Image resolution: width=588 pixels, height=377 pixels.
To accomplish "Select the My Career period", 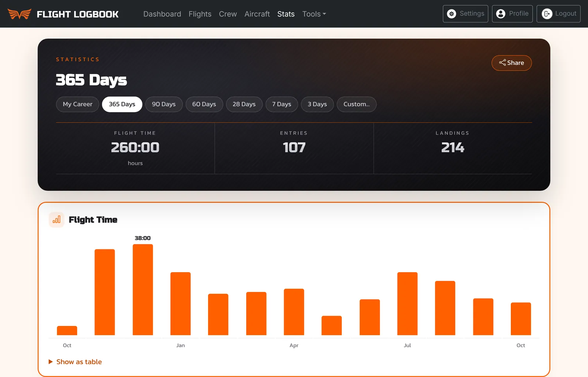I will (x=78, y=104).
